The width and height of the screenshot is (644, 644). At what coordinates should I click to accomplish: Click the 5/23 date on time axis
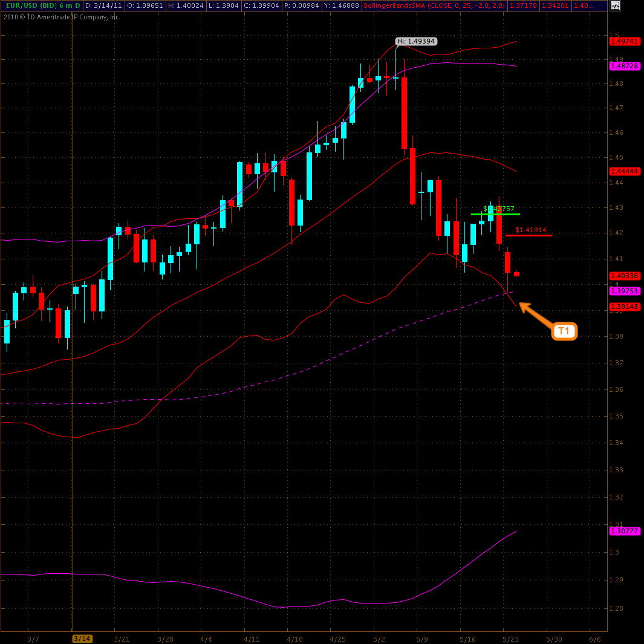tap(511, 639)
